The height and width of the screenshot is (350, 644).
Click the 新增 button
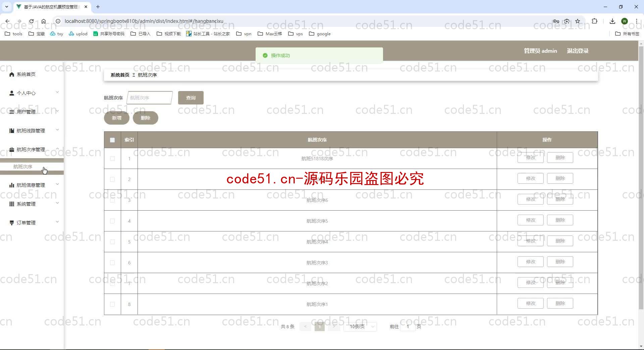tap(117, 118)
